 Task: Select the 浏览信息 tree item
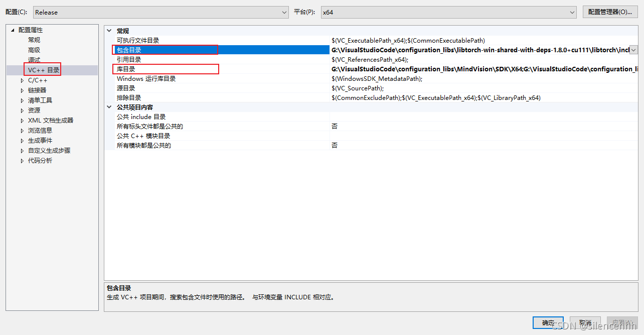coord(40,131)
